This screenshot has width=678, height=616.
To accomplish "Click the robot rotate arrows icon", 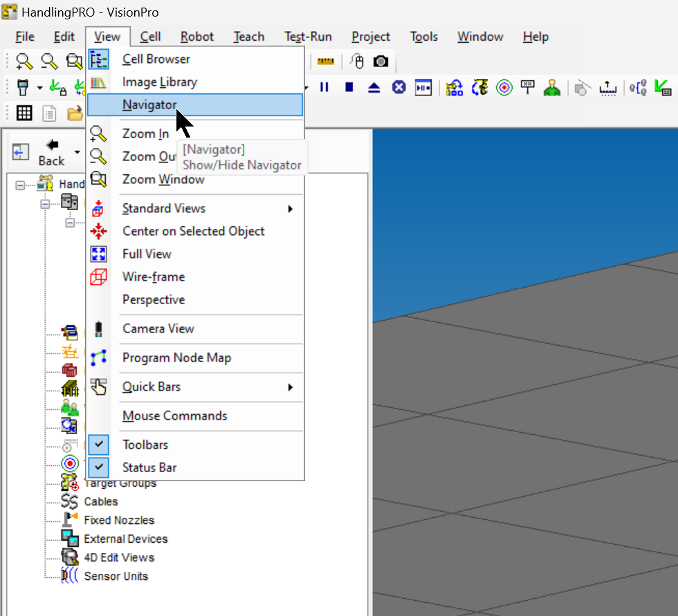I will [x=479, y=88].
